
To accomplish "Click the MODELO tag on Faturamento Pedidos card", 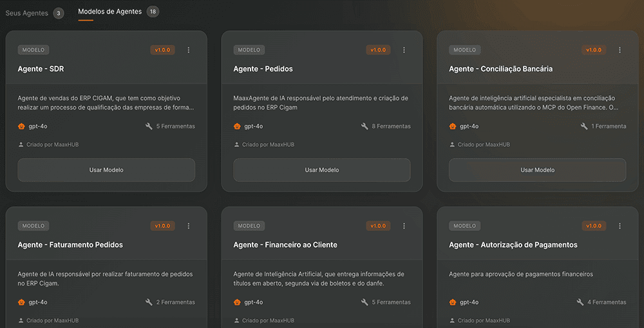I will click(33, 226).
